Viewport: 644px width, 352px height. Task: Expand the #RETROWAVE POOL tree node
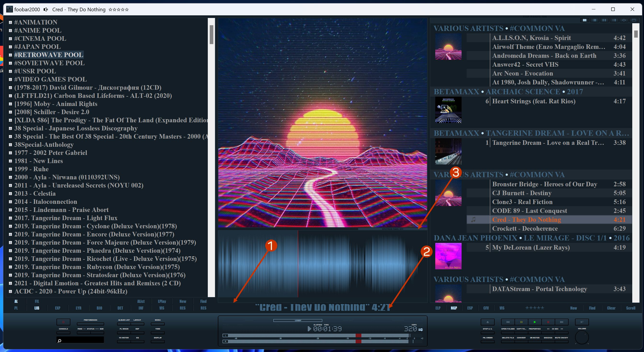[x=10, y=55]
